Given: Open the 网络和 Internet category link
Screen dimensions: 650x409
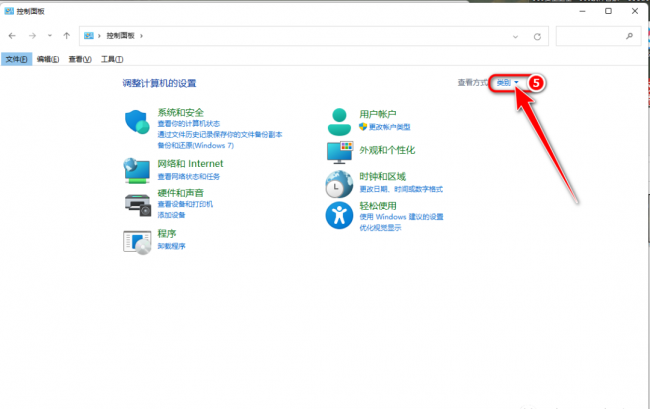Looking at the screenshot, I should (x=190, y=164).
